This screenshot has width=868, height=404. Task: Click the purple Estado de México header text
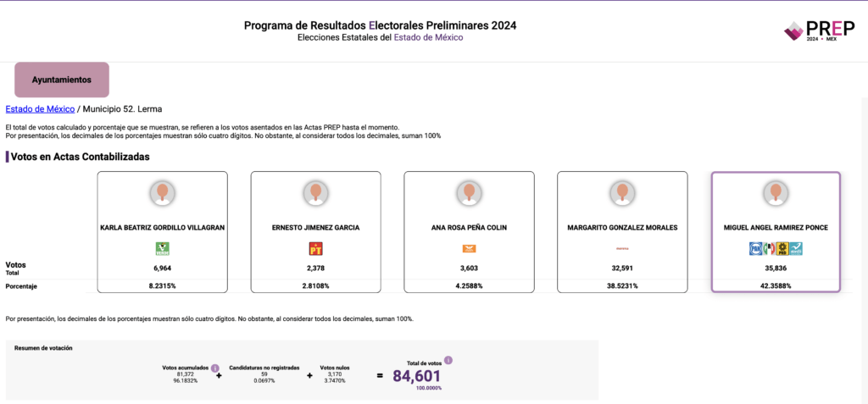click(428, 37)
